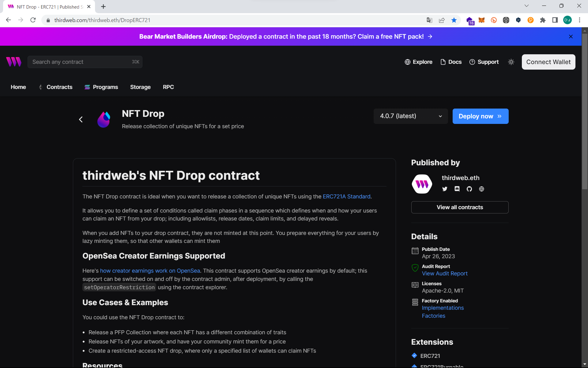The image size is (588, 368).
Task: Expand the 4.0.7 (latest) version dropdown
Action: click(x=410, y=116)
